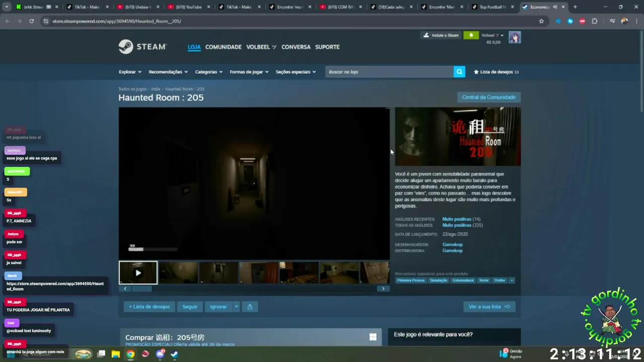Click the Sobrenatural tag
Viewport: 644px width, 362px height.
[463, 280]
